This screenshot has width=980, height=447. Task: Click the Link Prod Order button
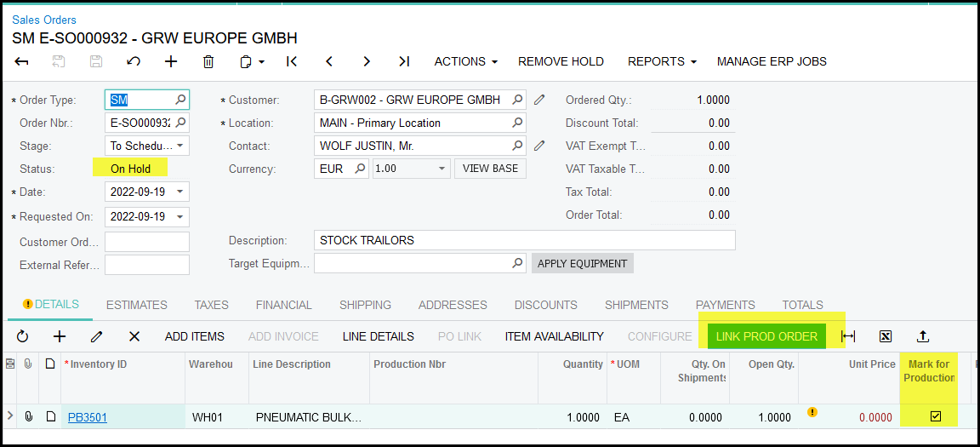(x=766, y=336)
